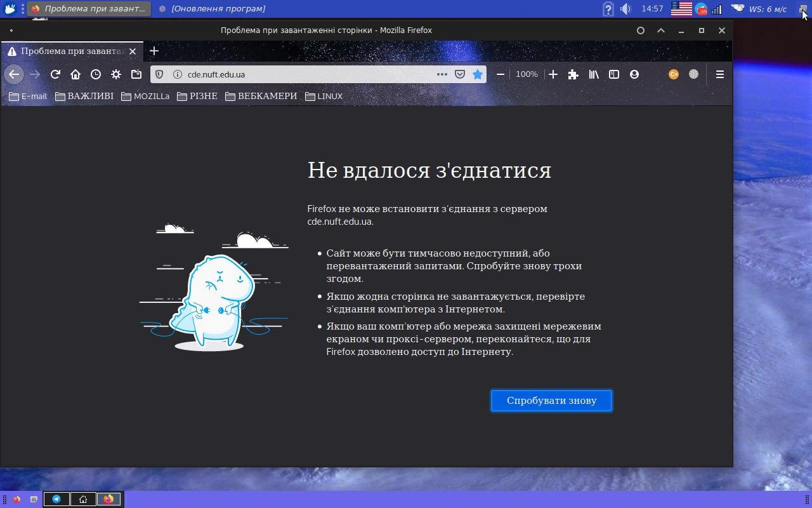Open page actions three-dots menu
Screen dimensions: 812x508
tap(442, 74)
